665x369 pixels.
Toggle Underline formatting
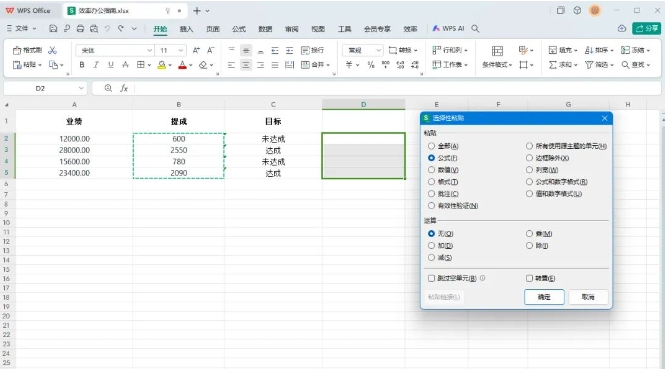coord(111,65)
